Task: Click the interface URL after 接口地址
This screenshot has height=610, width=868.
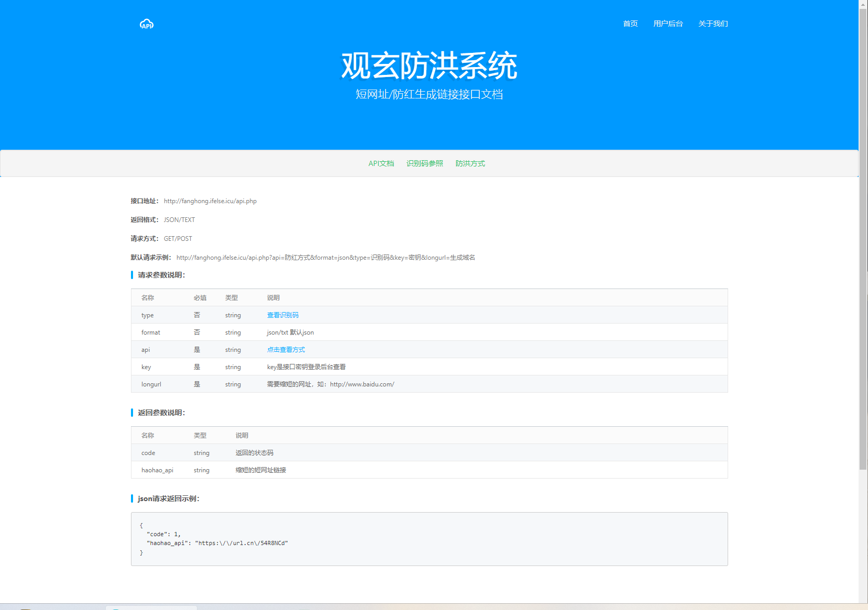Action: tap(210, 201)
